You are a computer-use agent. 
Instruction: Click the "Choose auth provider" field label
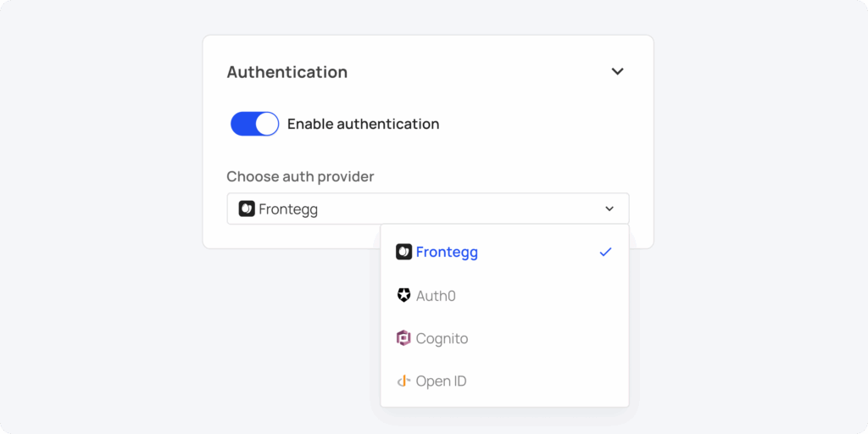[300, 176]
